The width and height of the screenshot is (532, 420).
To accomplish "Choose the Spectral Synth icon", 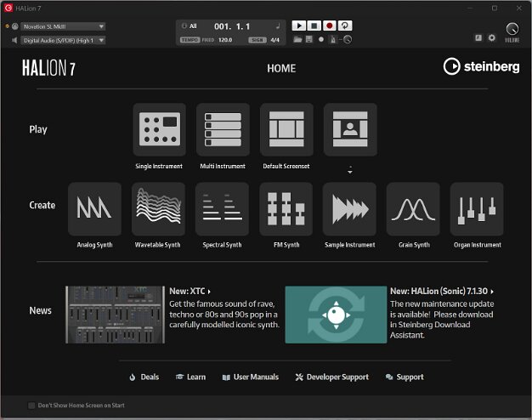I will [222, 209].
